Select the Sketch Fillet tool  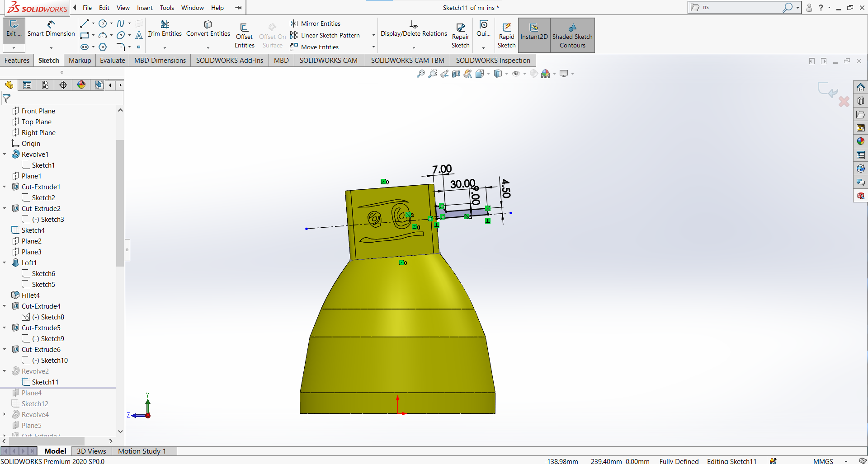coord(121,47)
